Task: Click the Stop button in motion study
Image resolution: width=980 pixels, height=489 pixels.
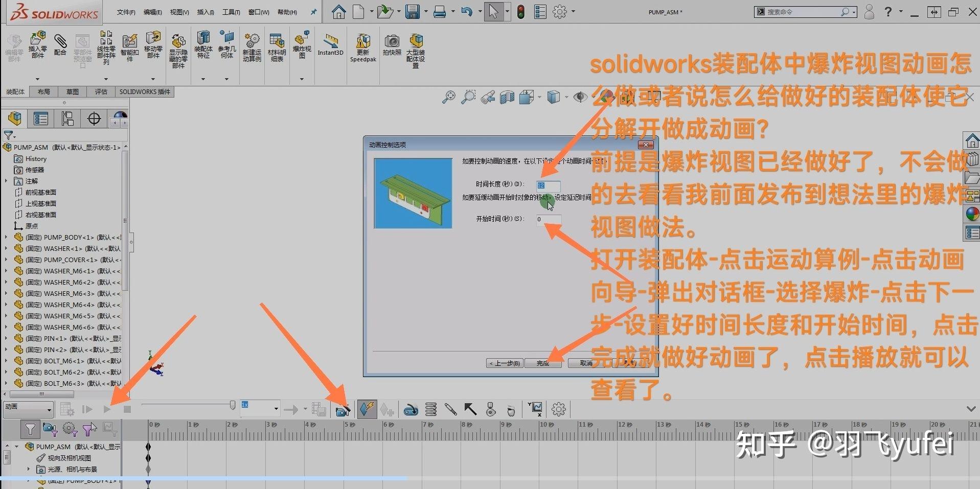Action: click(x=127, y=409)
